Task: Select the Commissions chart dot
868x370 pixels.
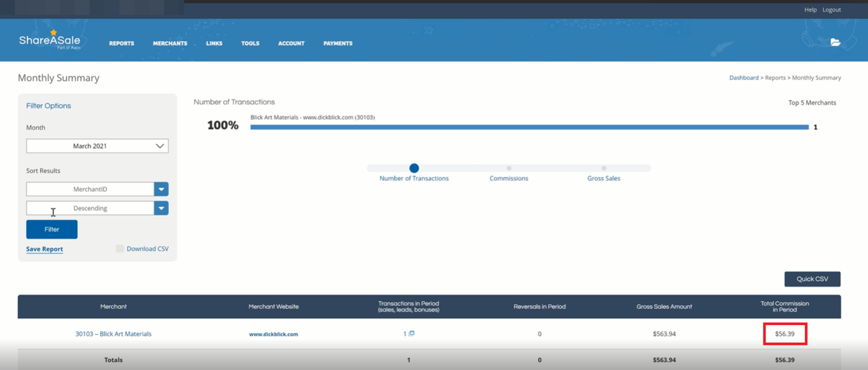Action: (x=509, y=168)
